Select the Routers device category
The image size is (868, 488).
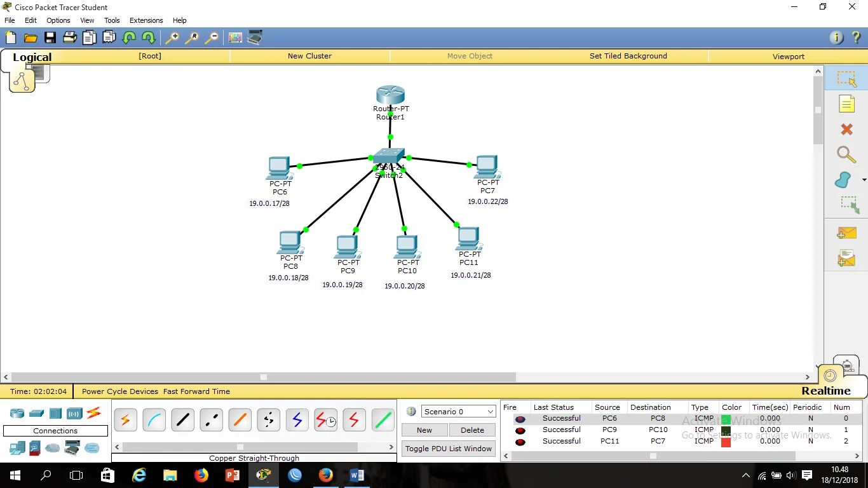(17, 414)
